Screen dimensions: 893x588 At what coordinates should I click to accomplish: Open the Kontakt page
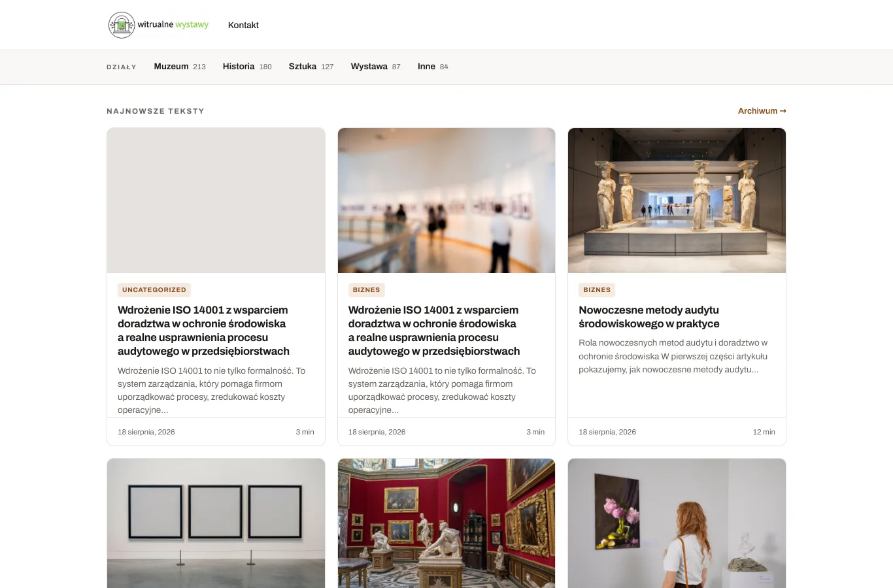pos(243,25)
